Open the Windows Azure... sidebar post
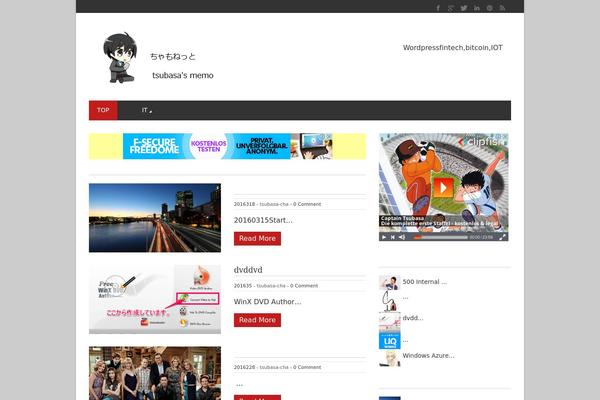 [x=428, y=356]
